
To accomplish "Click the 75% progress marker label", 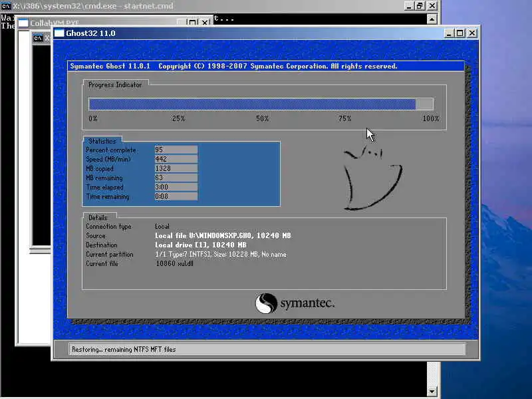I will pyautogui.click(x=344, y=118).
